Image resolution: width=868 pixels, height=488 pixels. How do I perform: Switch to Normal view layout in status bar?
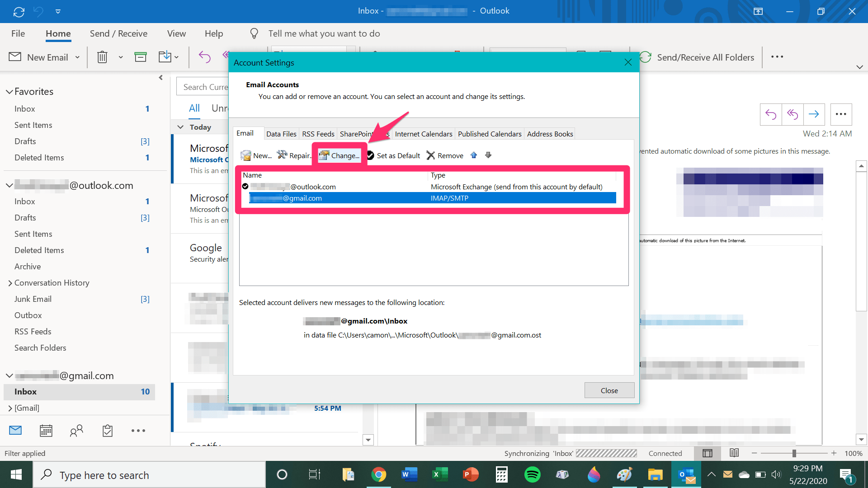pos(708,453)
